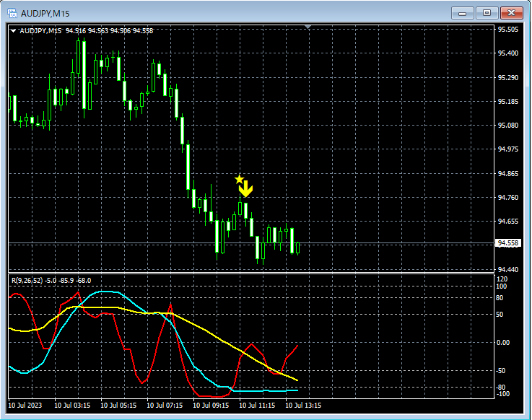Click the 10 Jul 07:15 time label

coord(165,406)
